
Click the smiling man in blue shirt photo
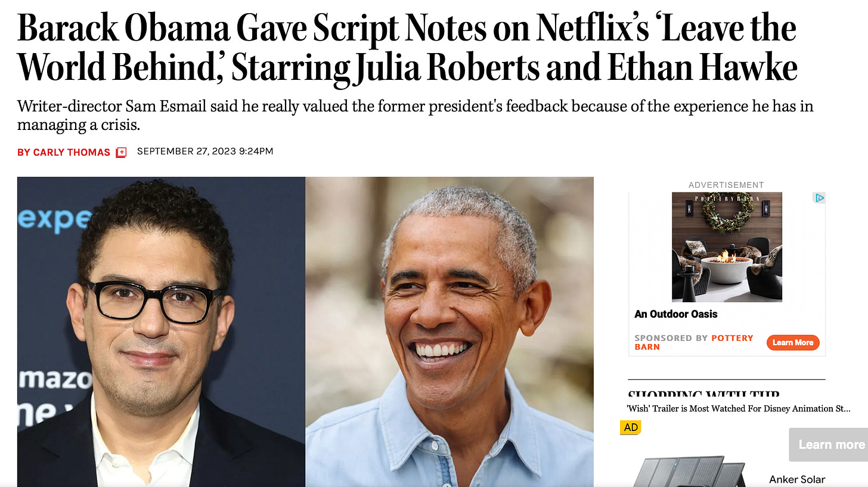(449, 332)
